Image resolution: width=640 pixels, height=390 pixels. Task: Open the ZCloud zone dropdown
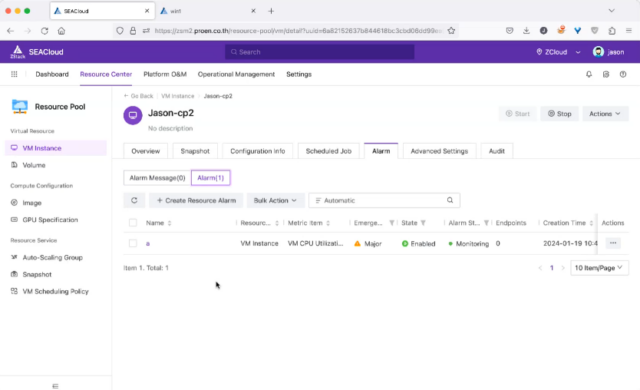click(x=558, y=52)
